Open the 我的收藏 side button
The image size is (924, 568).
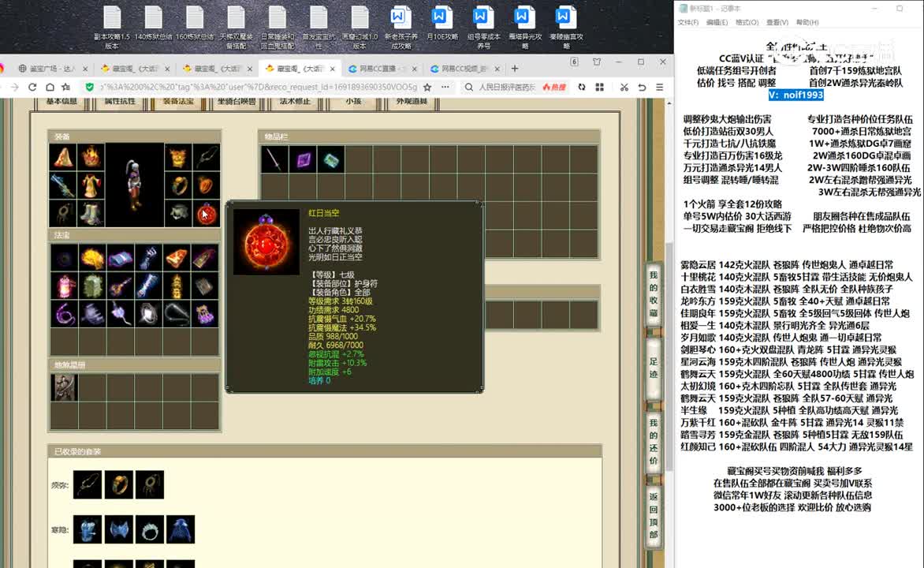tap(654, 293)
